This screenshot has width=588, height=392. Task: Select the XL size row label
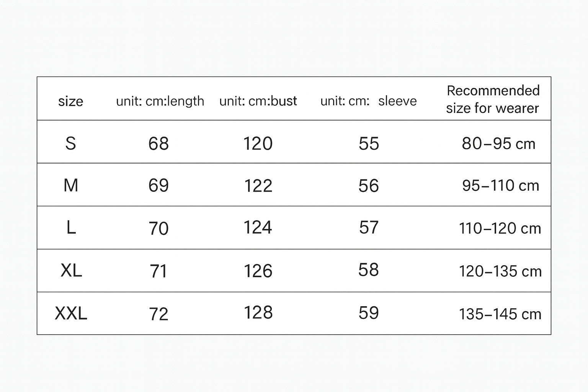coord(71,271)
